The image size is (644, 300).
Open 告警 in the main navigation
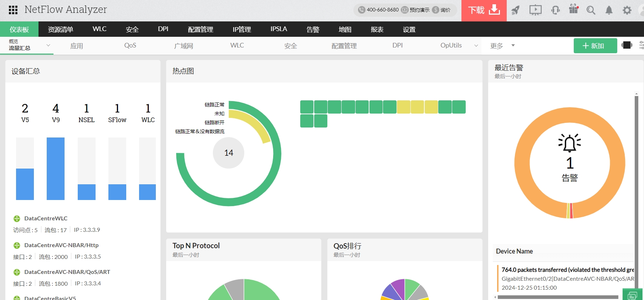click(313, 29)
